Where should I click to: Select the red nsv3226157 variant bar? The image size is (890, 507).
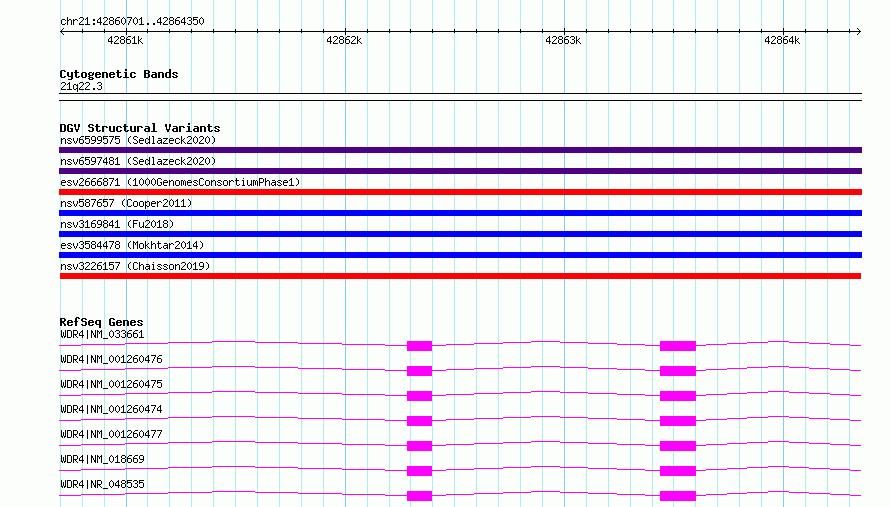[460, 276]
